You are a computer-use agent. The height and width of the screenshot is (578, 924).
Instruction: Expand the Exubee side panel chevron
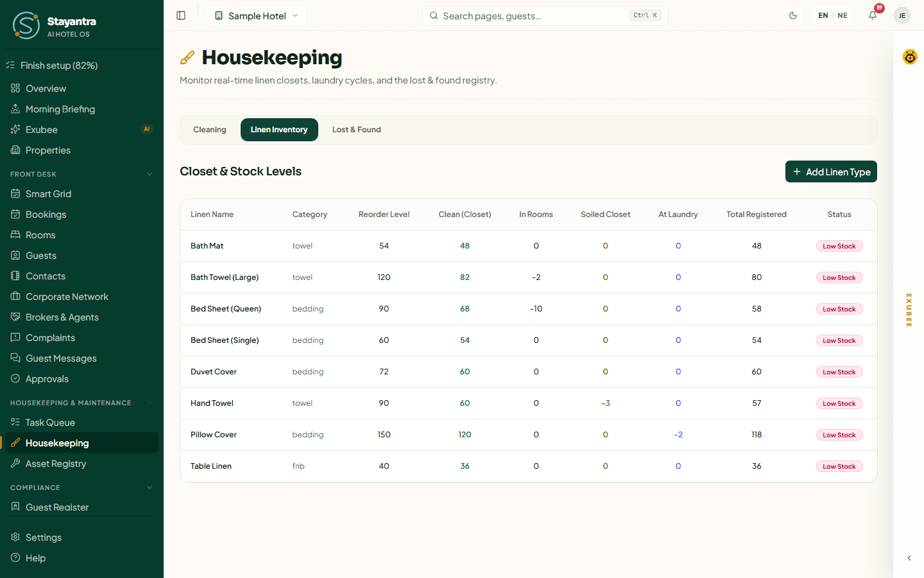click(x=909, y=558)
